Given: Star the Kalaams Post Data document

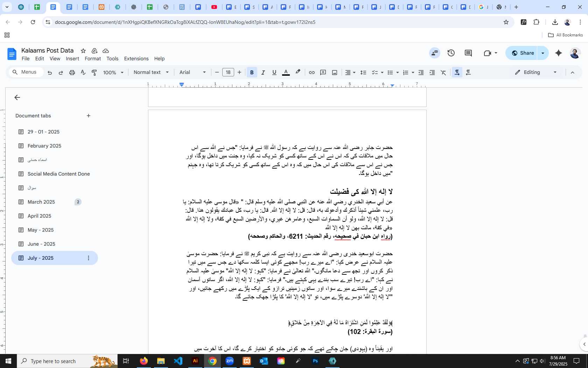Looking at the screenshot, I should click(x=83, y=51).
